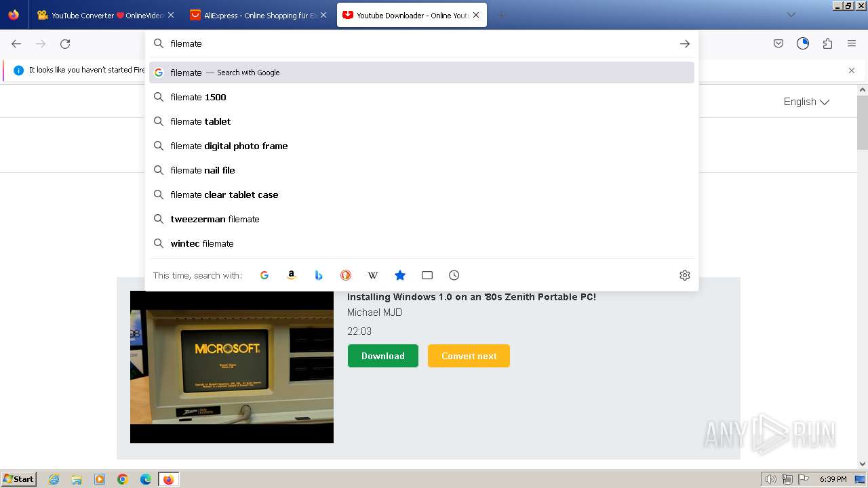
Task: Select suggestion 'filemate digital photo frame'
Action: (x=422, y=146)
